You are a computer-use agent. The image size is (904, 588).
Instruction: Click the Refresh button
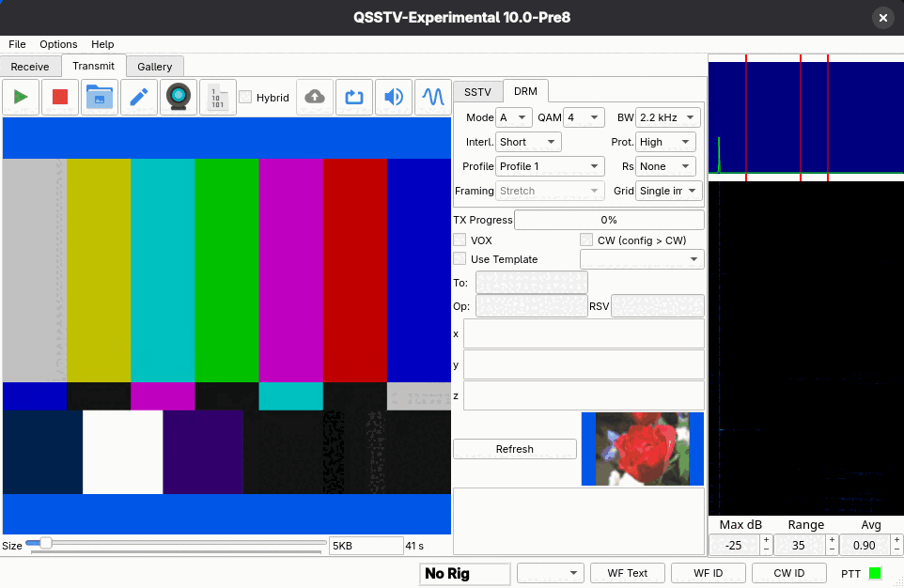[x=515, y=449]
